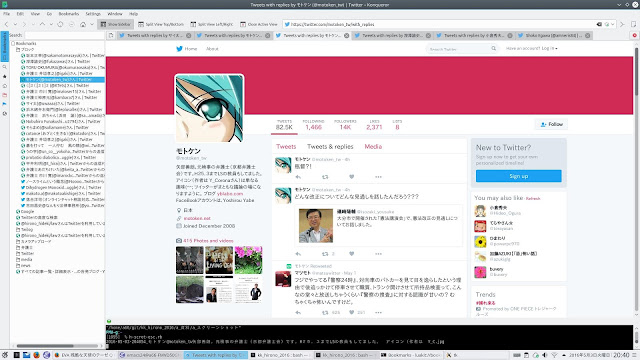The width and height of the screenshot is (640, 360).
Task: Toggle the Show Sidebar button
Action: (116, 24)
